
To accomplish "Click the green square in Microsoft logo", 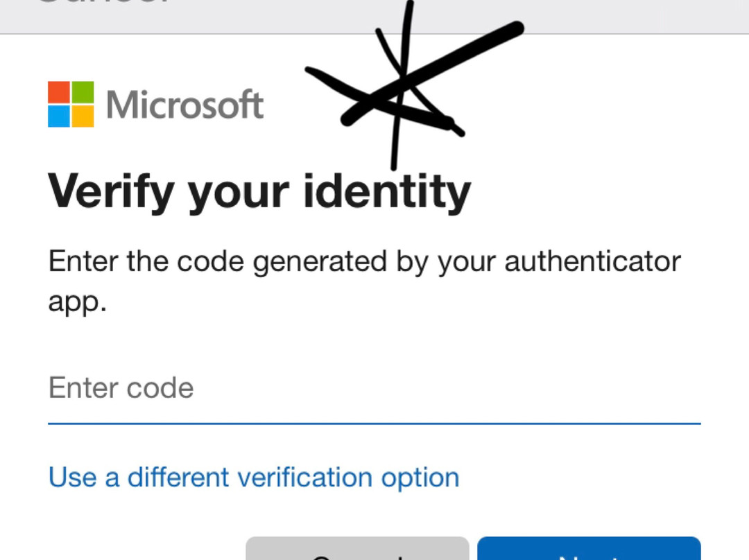I will tap(83, 92).
